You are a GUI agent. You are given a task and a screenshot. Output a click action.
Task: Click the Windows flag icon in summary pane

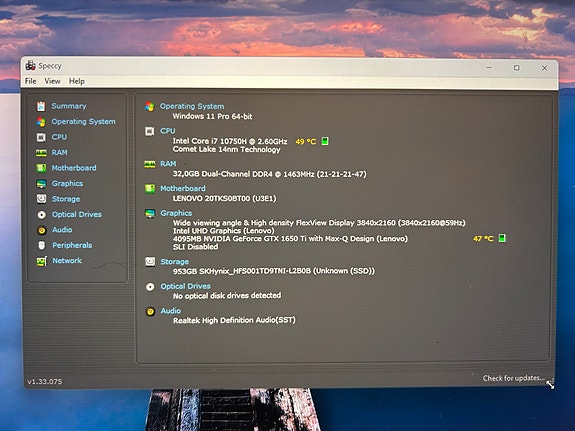150,106
